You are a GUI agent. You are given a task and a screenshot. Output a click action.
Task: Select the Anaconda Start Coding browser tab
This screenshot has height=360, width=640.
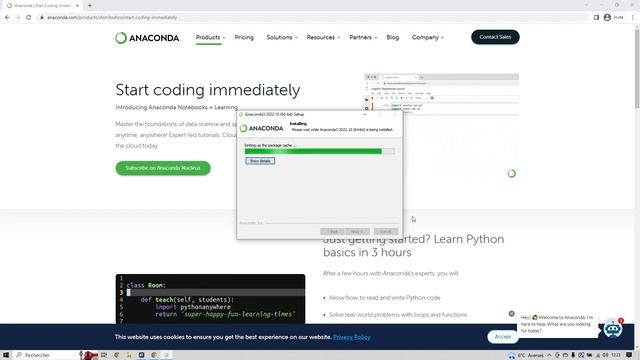click(42, 6)
